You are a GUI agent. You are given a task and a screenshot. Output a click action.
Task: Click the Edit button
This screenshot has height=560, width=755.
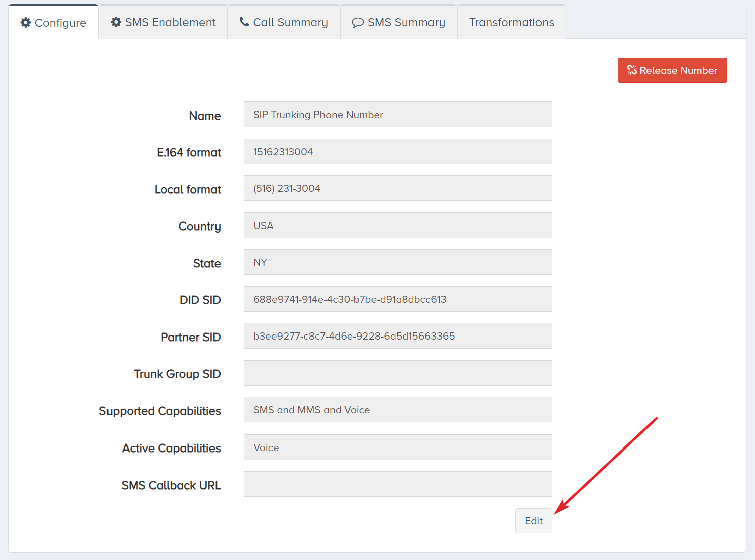coord(533,521)
